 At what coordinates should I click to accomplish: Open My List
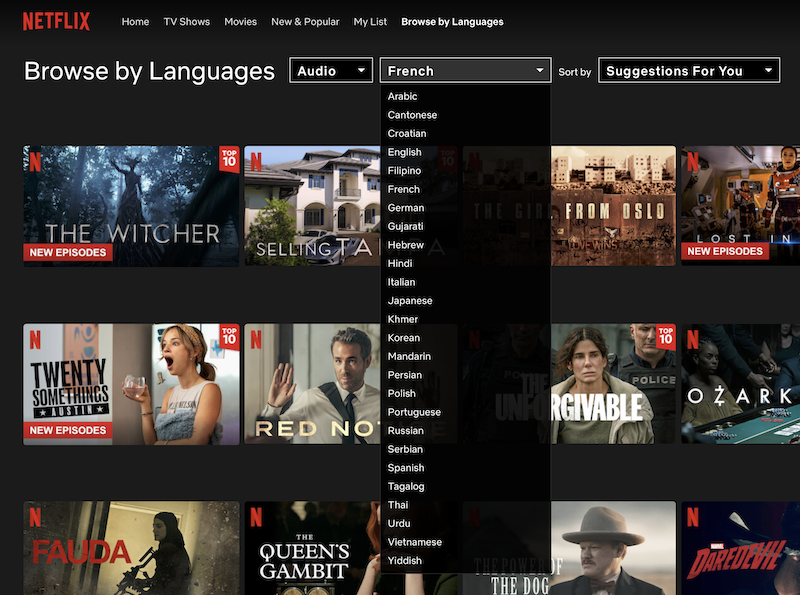[x=370, y=21]
